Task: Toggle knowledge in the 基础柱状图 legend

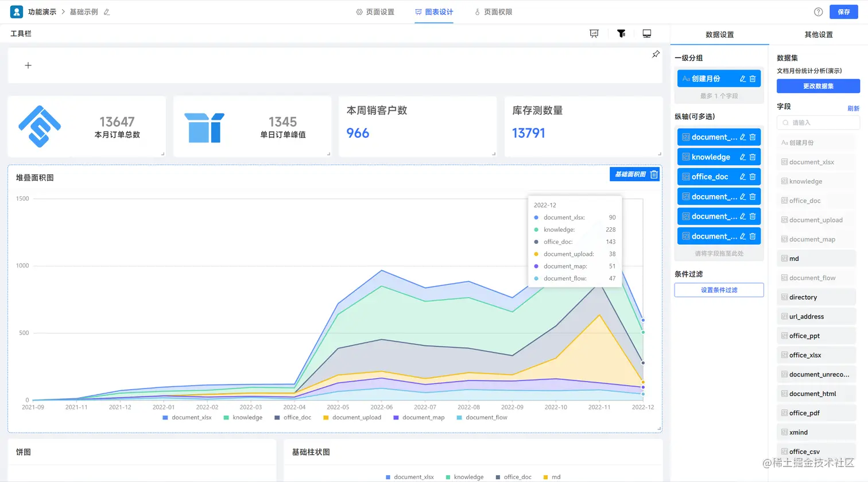Action: 464,477
